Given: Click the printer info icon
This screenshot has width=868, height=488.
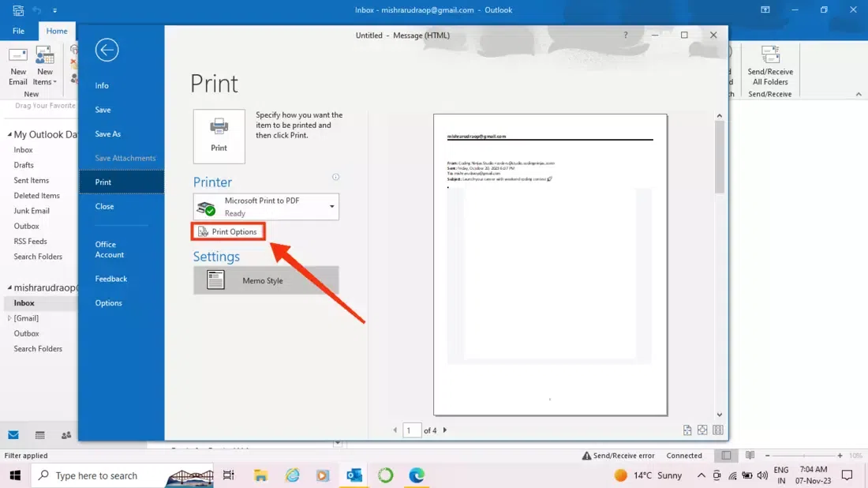Looking at the screenshot, I should 335,177.
